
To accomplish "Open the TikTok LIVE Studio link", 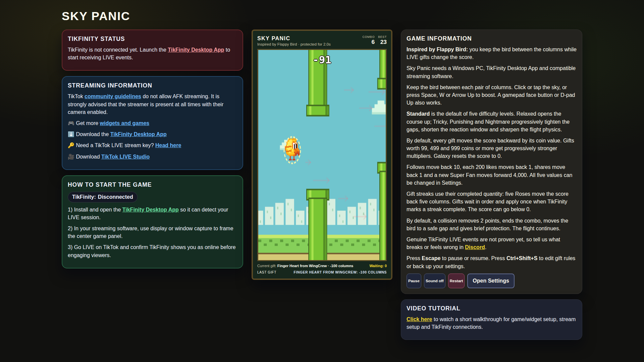I will pos(125,157).
